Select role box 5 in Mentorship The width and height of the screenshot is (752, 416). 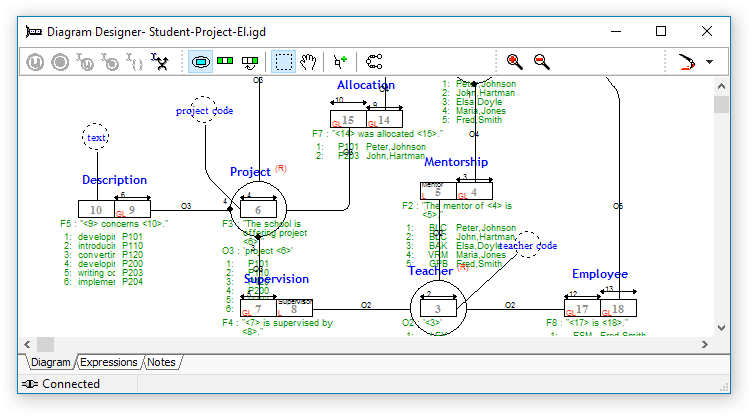(438, 191)
